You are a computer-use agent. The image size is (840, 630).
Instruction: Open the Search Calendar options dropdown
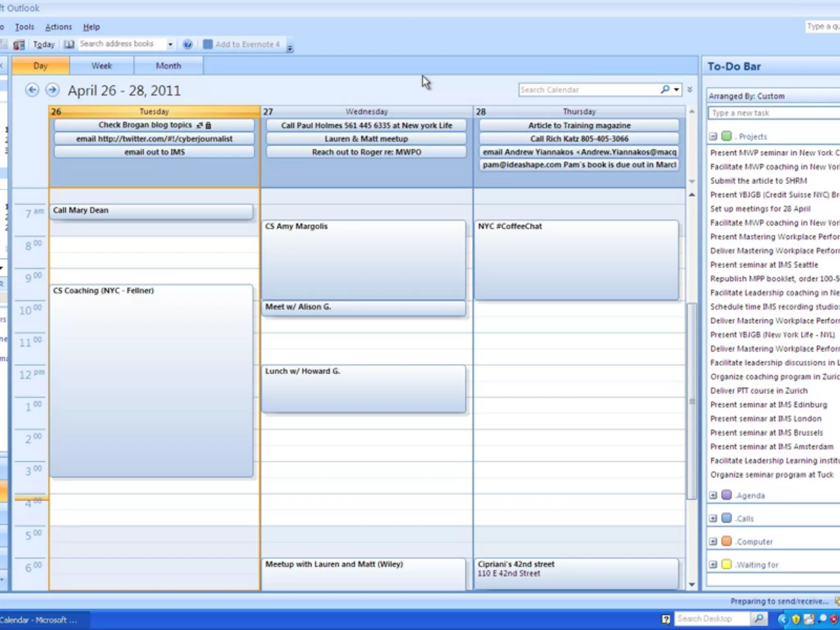point(676,89)
